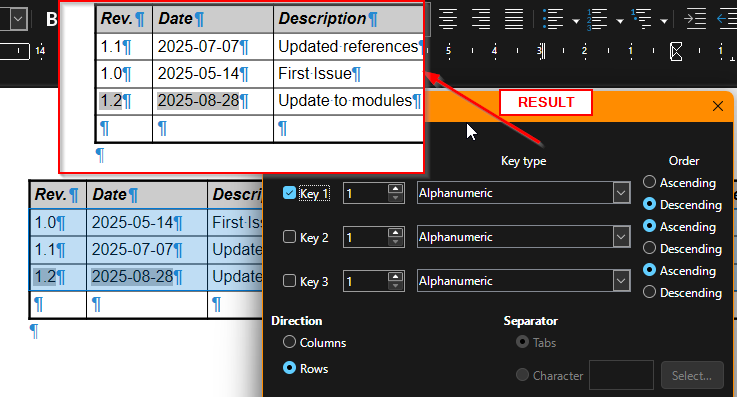Select the Tabs separator option
The width and height of the screenshot is (737, 397).
point(522,342)
